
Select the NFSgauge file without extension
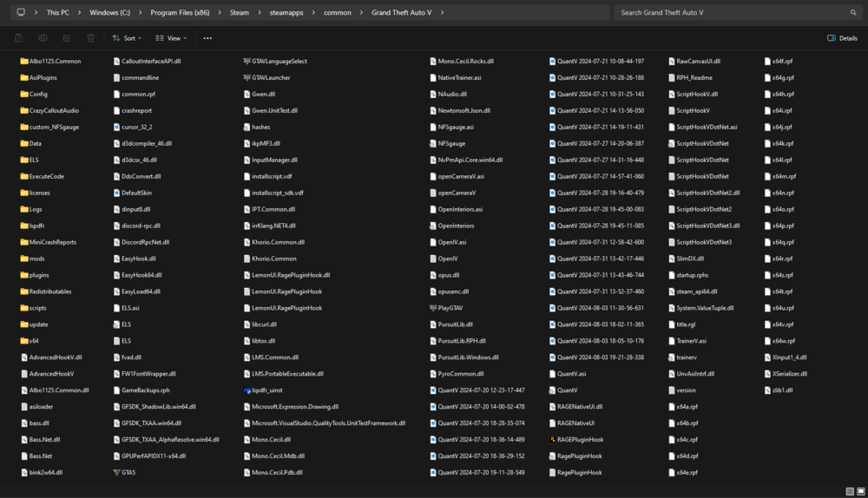tap(447, 143)
